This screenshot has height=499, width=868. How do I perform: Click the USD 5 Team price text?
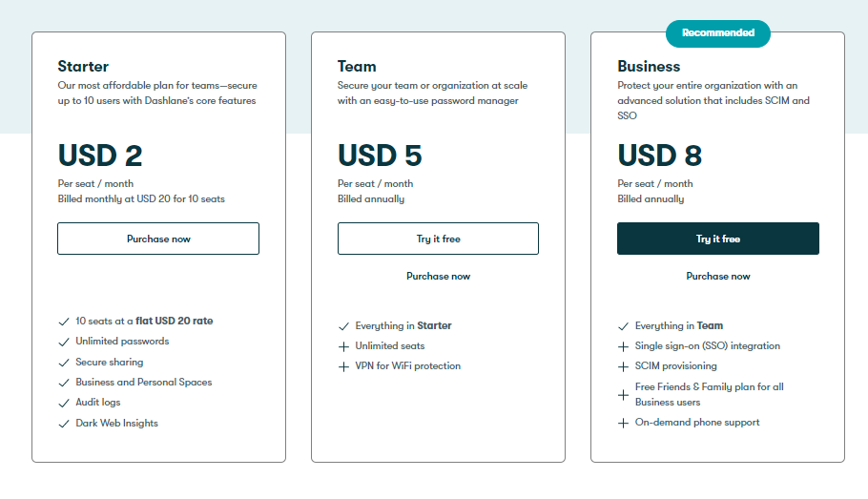(380, 156)
